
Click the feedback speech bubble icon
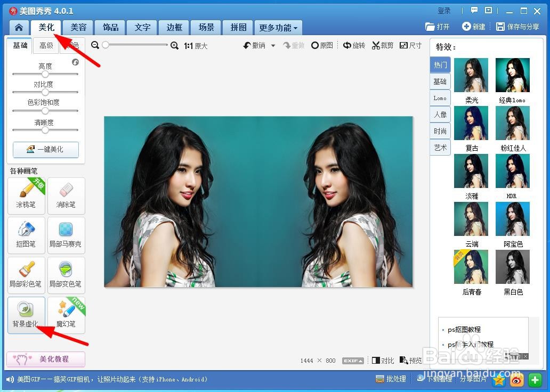[474, 11]
